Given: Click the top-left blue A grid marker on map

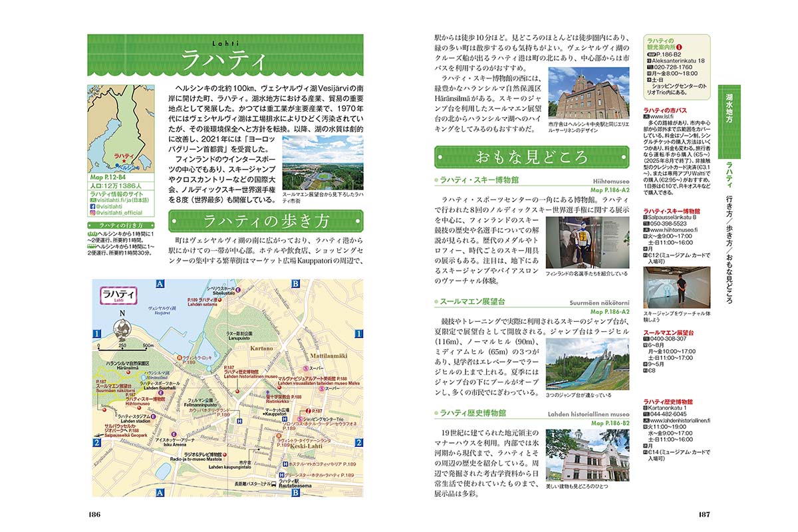Looking at the screenshot, I should click(x=160, y=284).
